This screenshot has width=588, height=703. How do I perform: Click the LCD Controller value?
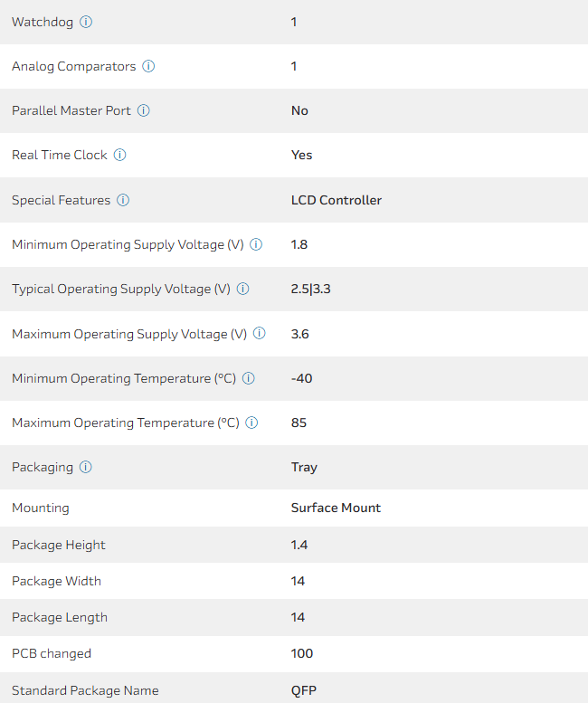pyautogui.click(x=337, y=200)
